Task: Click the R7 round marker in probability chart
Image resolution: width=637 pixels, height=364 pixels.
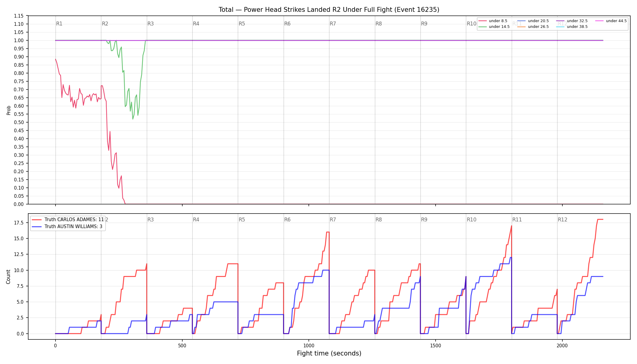Action: 333,24
